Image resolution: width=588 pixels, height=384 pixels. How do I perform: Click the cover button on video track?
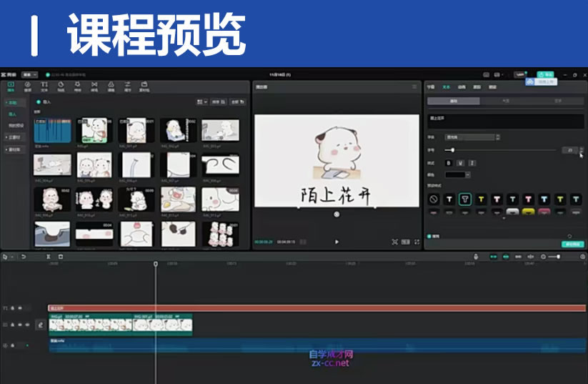tap(41, 325)
